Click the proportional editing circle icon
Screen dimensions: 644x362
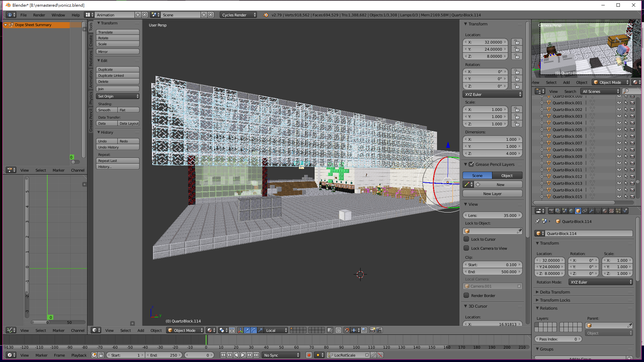[x=338, y=330]
